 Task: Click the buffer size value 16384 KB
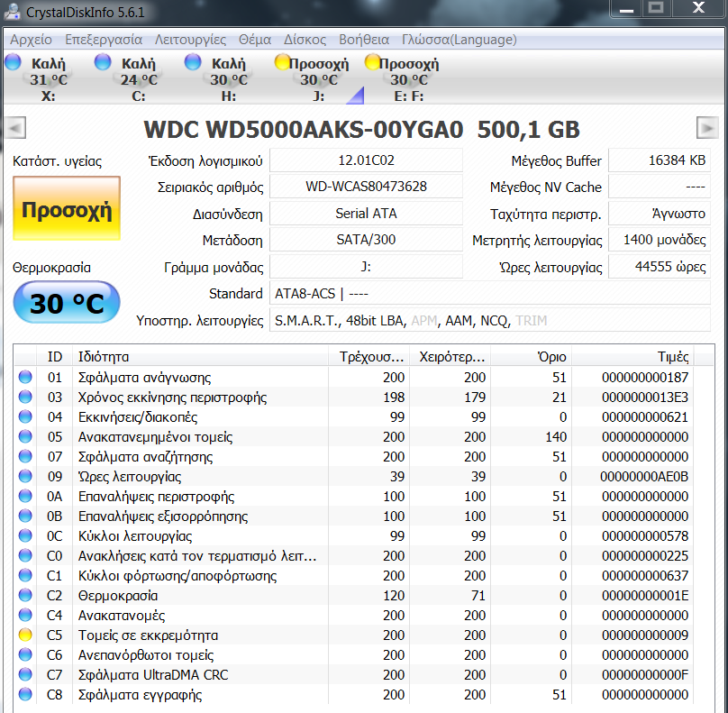click(660, 160)
